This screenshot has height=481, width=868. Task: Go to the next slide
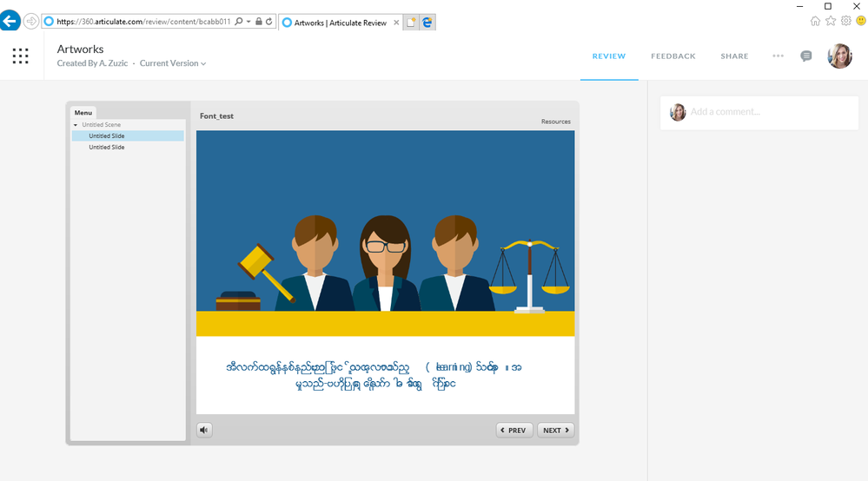click(x=555, y=430)
